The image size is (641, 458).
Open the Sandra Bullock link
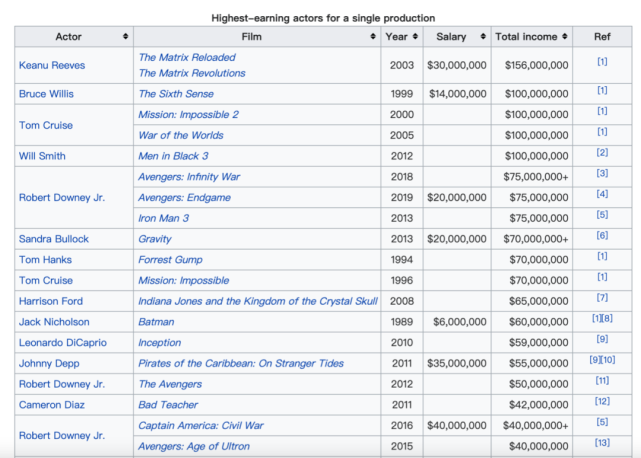[54, 239]
